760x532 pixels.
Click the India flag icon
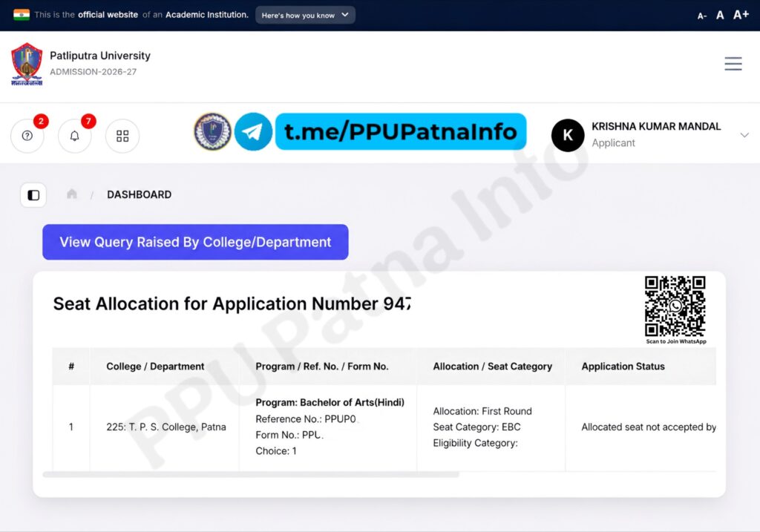[x=22, y=15]
